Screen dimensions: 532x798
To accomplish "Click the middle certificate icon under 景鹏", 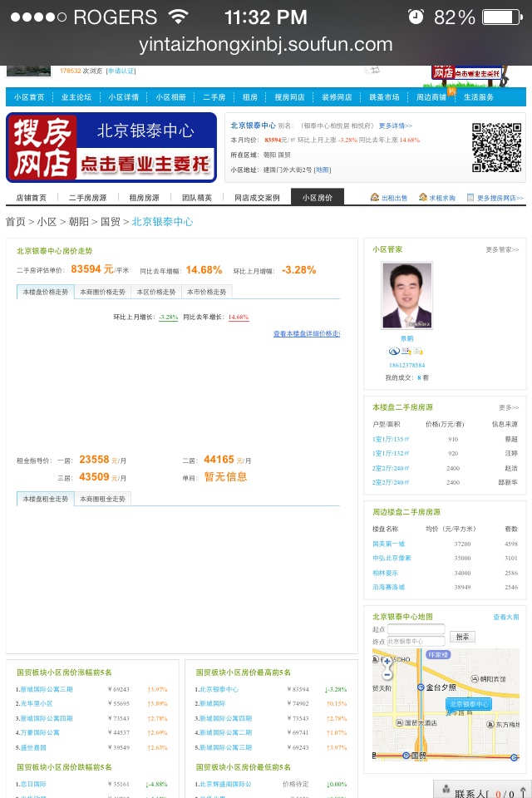I will click(406, 351).
